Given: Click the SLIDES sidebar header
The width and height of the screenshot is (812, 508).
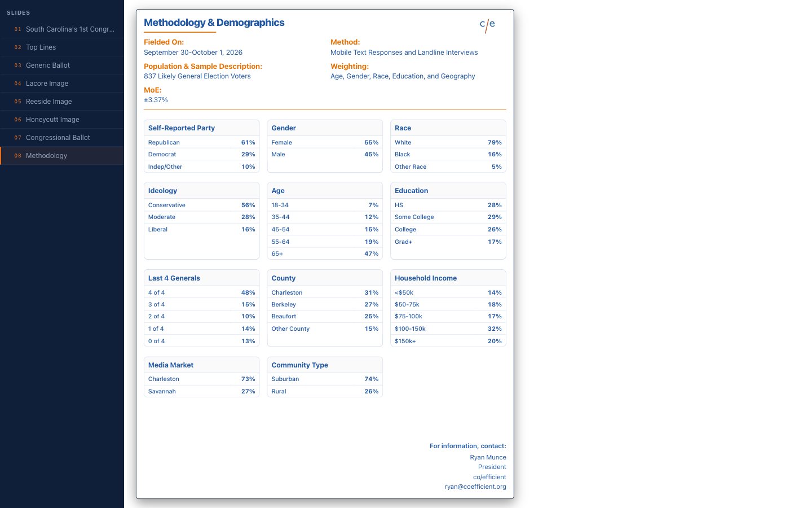Looking at the screenshot, I should 19,12.
